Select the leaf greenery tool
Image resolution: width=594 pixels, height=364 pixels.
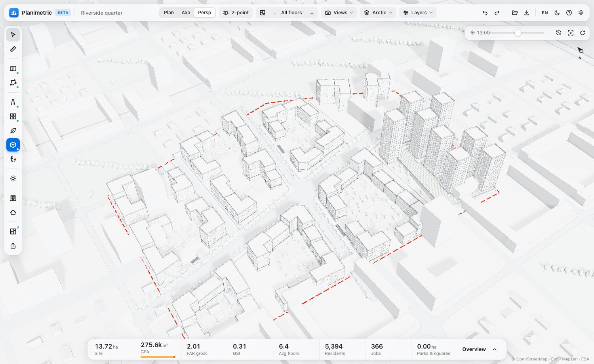13,131
